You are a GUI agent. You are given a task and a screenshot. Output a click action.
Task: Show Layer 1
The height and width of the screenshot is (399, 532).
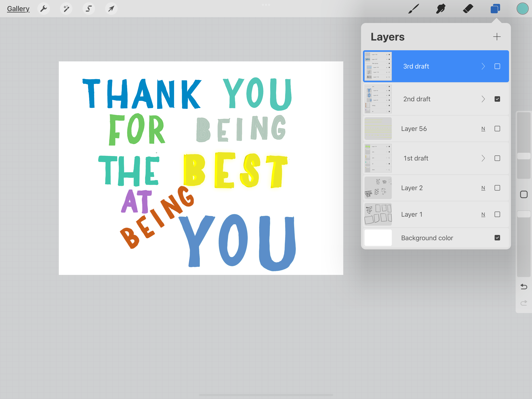tap(497, 215)
